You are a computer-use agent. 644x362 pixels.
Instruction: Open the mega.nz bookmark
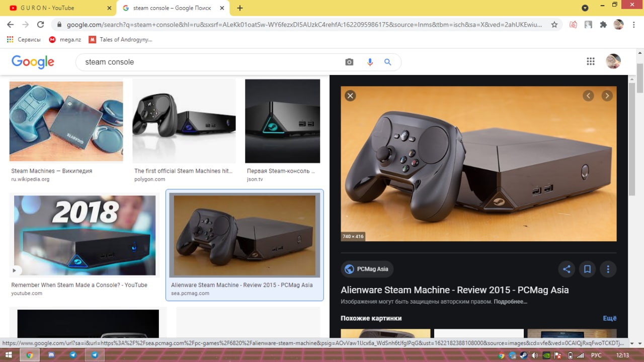(64, 39)
